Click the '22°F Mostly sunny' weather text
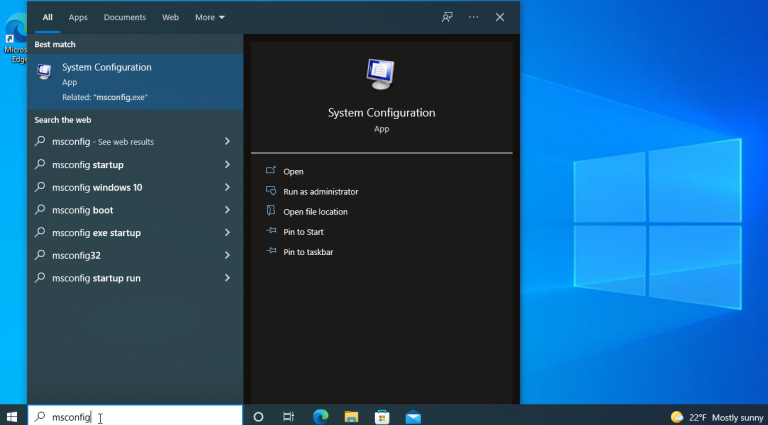Image resolution: width=768 pixels, height=425 pixels. click(726, 418)
